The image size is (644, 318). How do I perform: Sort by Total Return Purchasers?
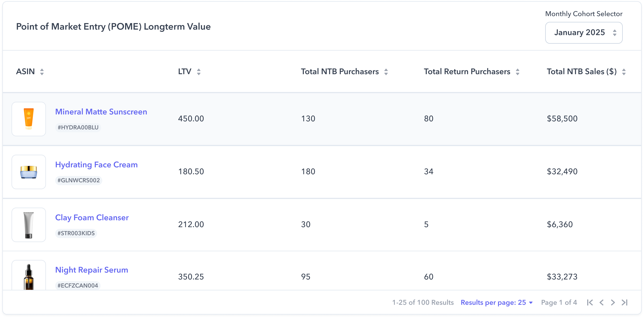point(517,72)
